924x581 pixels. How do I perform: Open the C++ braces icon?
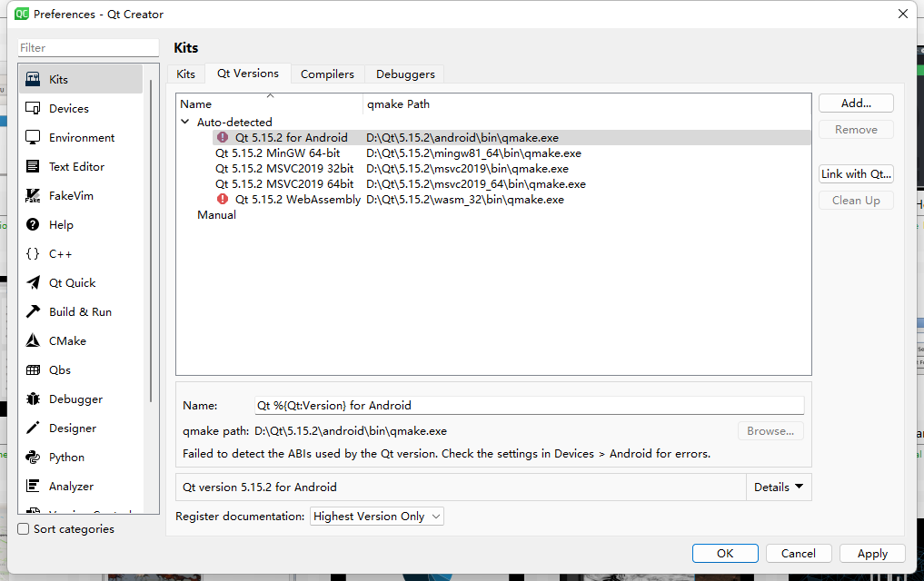[33, 253]
